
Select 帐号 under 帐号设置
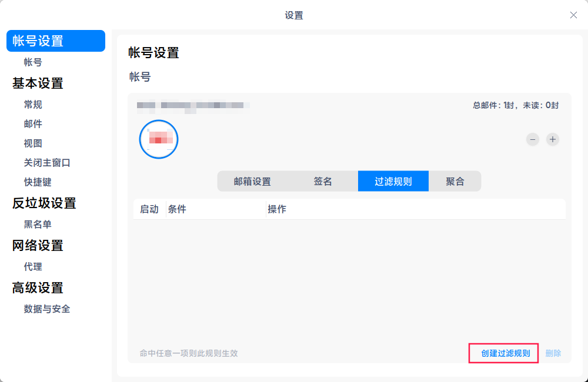[33, 62]
